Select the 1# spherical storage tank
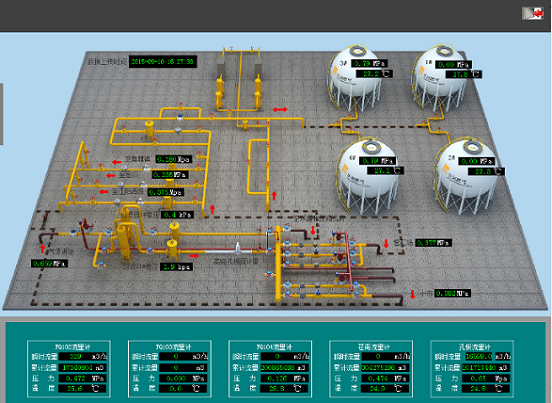 coord(440,78)
